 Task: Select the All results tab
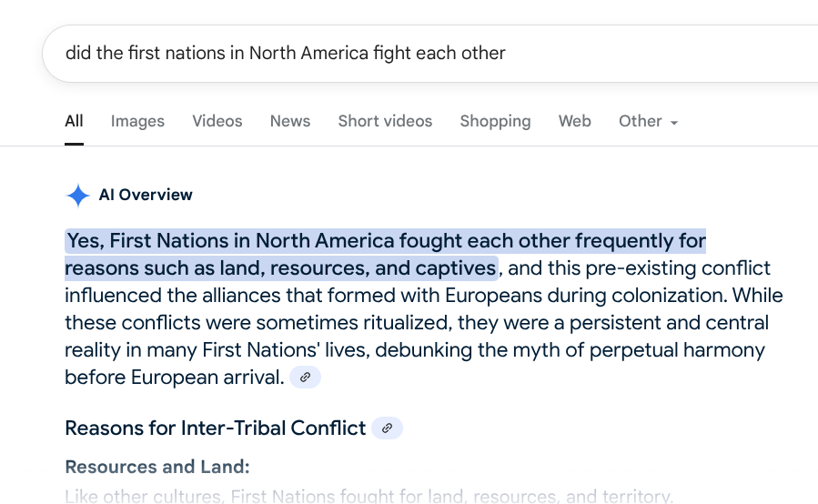click(x=74, y=121)
